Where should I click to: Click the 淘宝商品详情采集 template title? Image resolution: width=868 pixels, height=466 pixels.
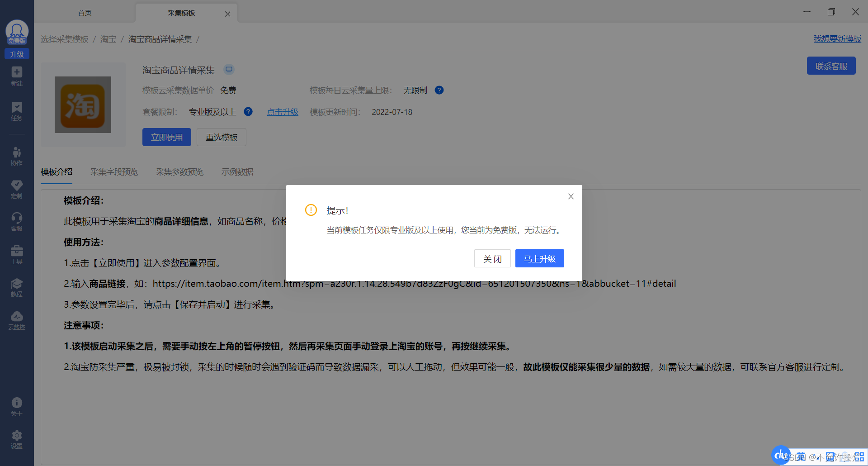click(179, 70)
